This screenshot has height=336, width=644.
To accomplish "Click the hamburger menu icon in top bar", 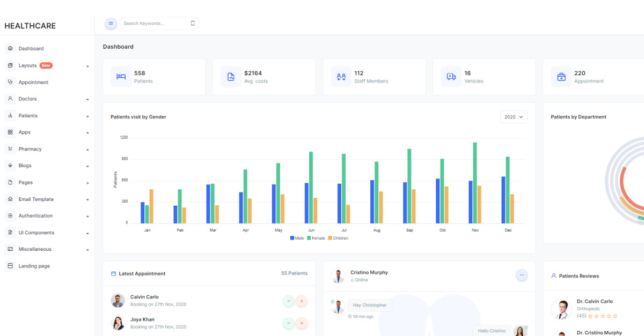I will (111, 23).
